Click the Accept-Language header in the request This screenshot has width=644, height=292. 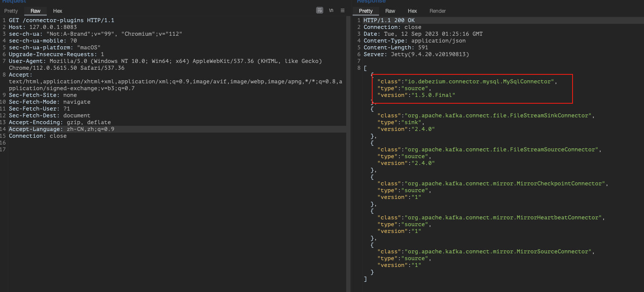point(62,129)
